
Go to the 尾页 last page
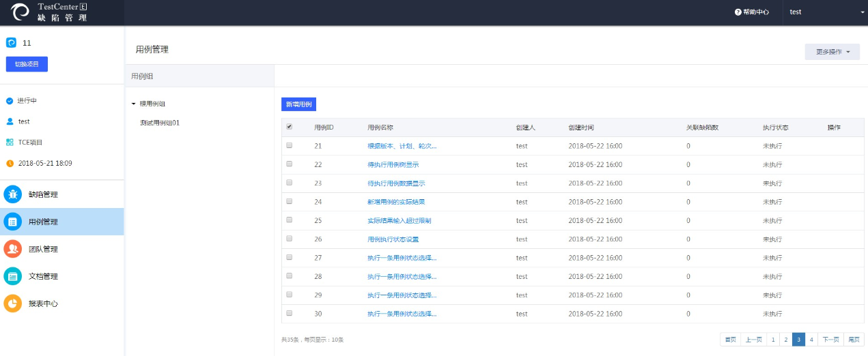click(x=854, y=339)
